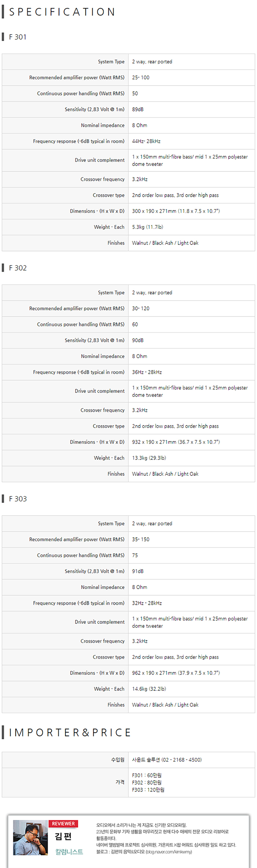
Task: Click the F 303 weight value 14.6kg
Action: [x=149, y=689]
